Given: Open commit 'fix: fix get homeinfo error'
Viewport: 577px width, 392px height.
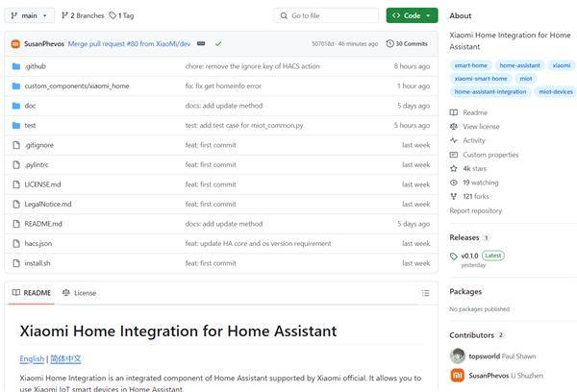Looking at the screenshot, I should 223,86.
